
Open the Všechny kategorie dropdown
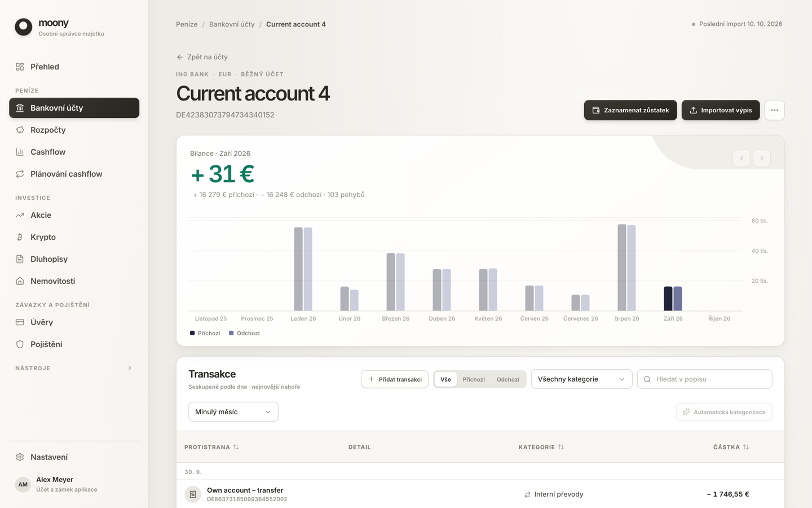tap(581, 379)
